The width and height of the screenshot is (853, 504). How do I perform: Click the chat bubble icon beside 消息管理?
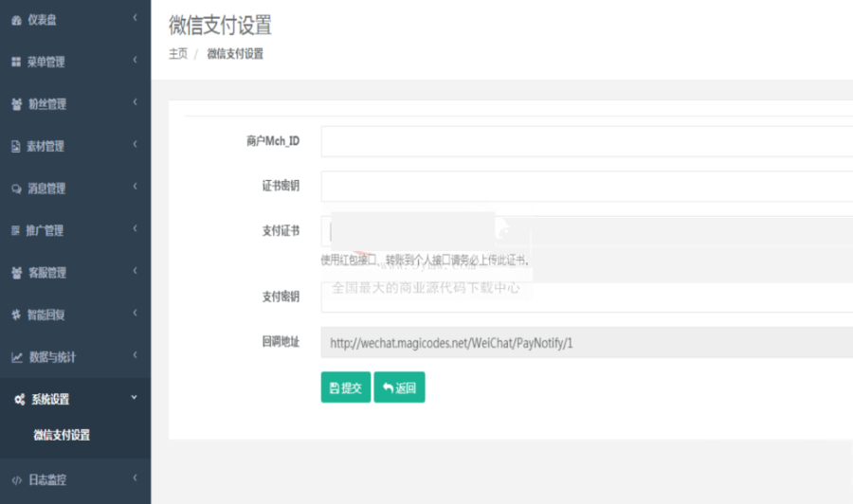coord(16,189)
